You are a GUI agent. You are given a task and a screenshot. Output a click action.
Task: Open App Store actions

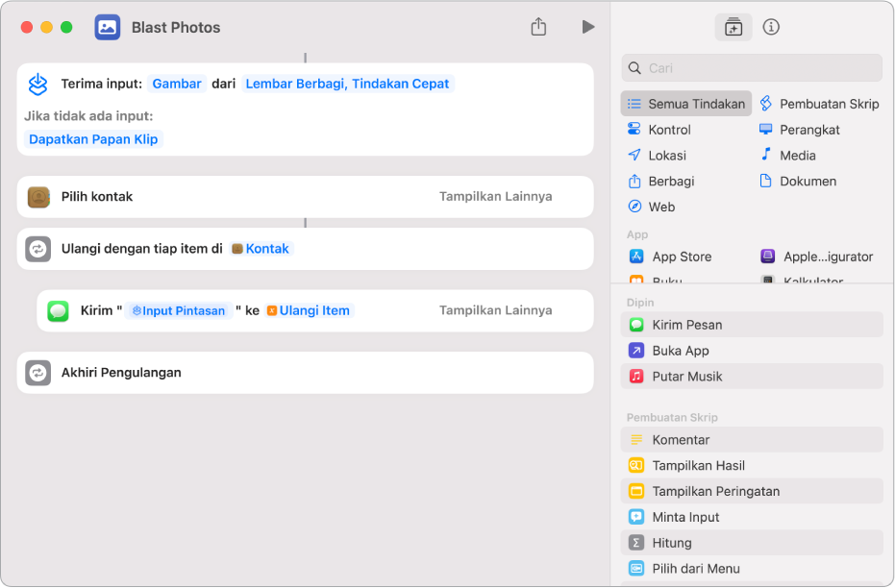671,257
